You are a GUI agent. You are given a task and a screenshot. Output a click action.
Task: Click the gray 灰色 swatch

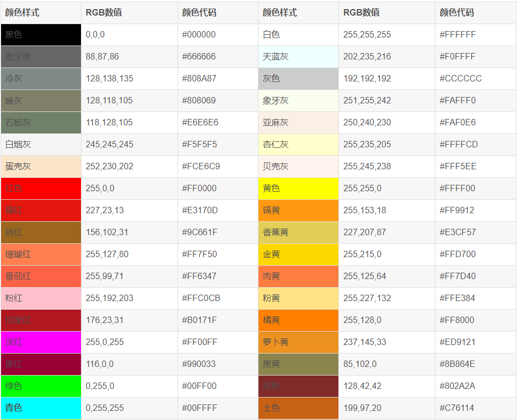click(298, 79)
